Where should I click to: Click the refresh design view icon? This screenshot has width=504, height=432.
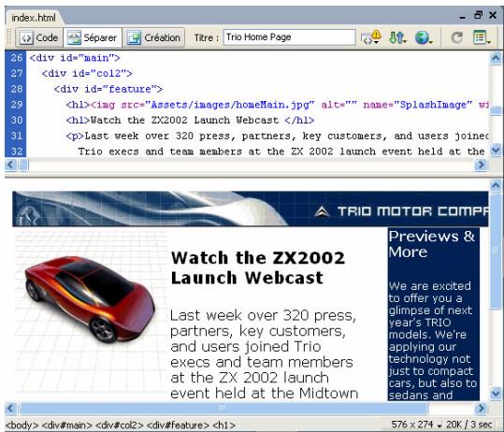pyautogui.click(x=456, y=37)
